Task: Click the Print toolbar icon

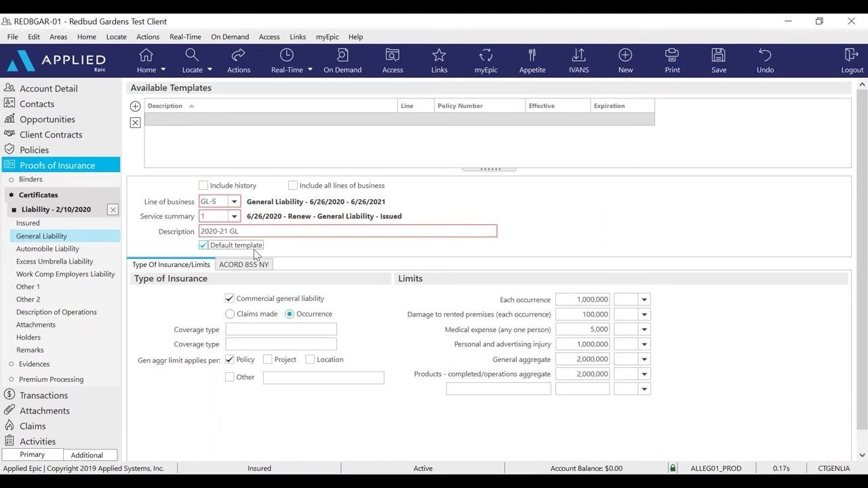Action: point(672,56)
